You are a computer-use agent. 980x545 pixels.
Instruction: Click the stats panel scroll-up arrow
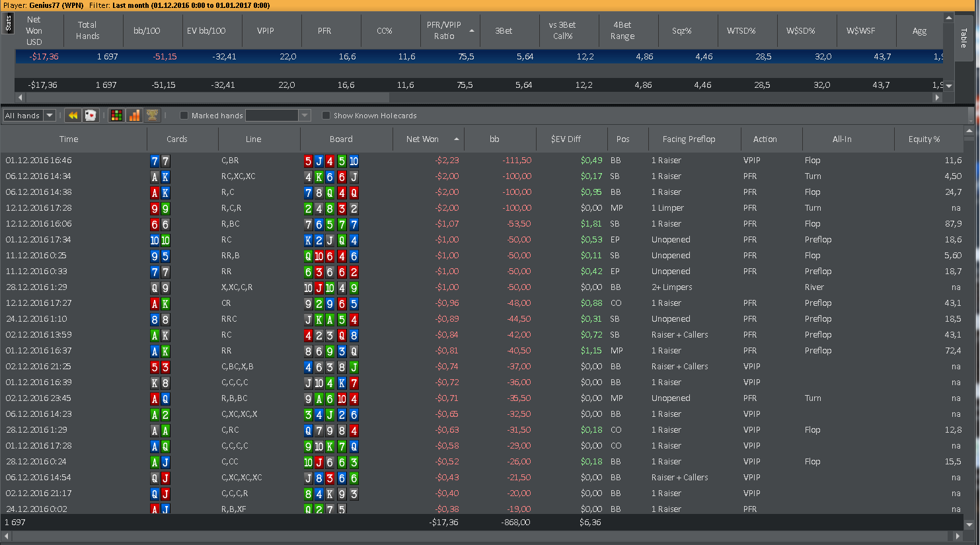949,18
